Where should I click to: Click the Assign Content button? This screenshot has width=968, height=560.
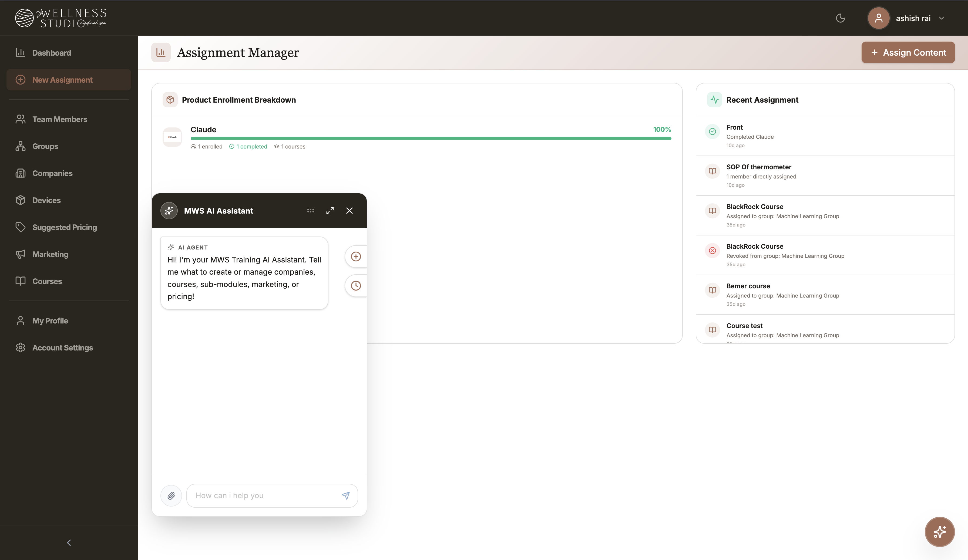[908, 52]
